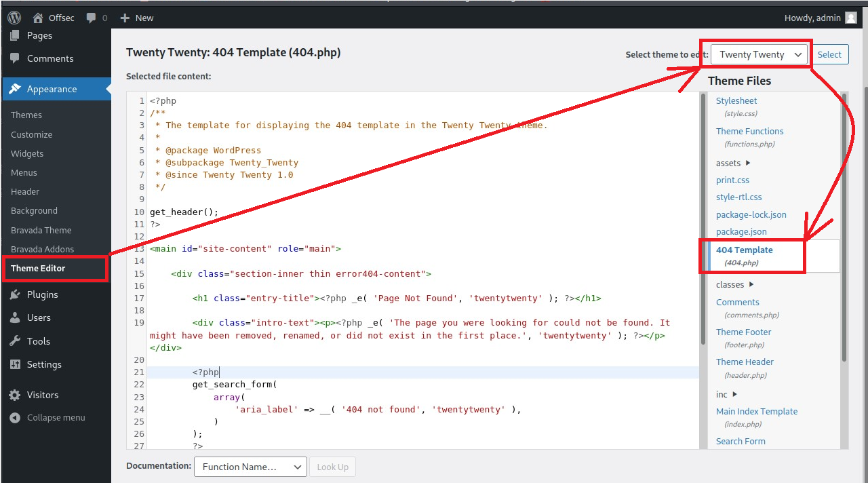Image resolution: width=868 pixels, height=483 pixels.
Task: Open the theme selection dropdown
Action: pyautogui.click(x=759, y=55)
